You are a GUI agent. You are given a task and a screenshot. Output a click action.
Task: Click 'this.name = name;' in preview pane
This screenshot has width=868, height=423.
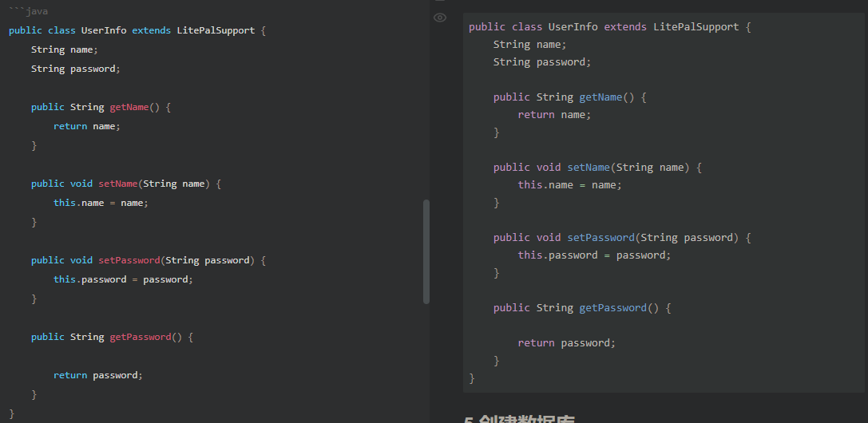pos(569,185)
